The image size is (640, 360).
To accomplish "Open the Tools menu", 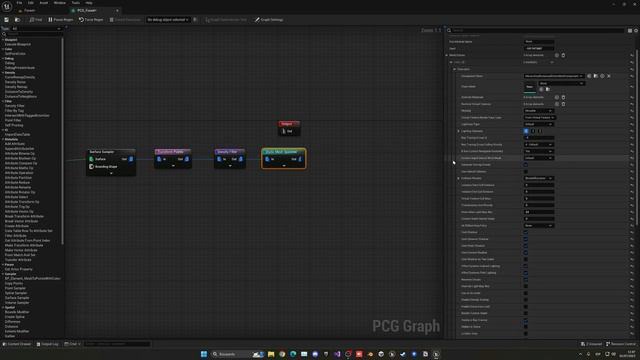I will pyautogui.click(x=76, y=3).
